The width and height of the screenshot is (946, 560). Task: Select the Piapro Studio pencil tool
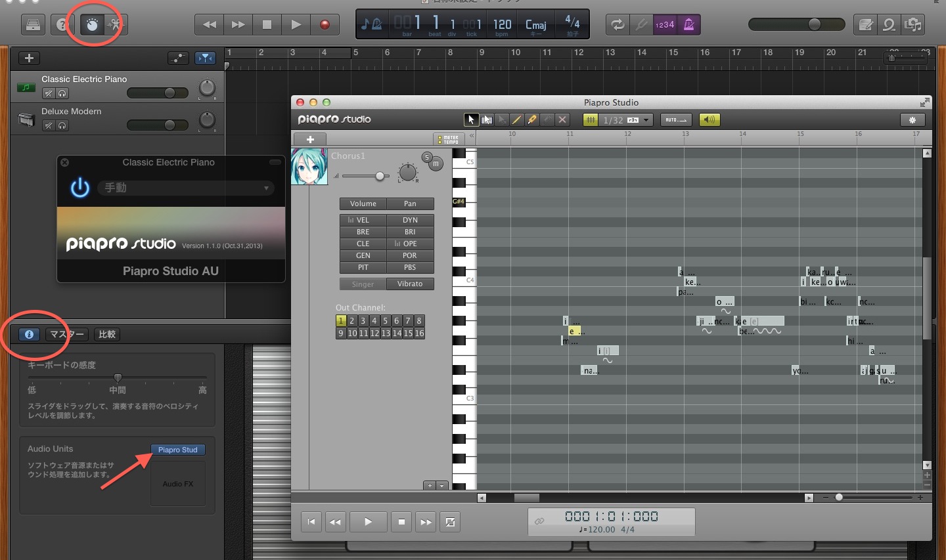[x=532, y=119]
